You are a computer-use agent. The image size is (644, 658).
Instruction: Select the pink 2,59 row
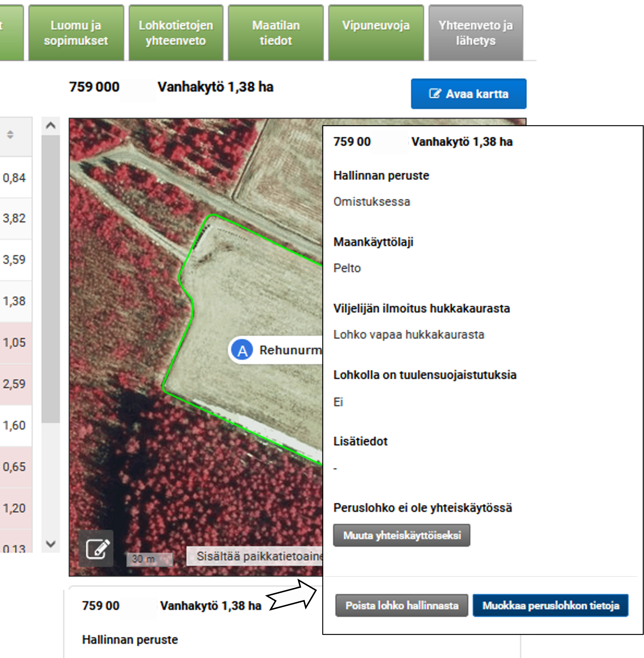pos(14,384)
